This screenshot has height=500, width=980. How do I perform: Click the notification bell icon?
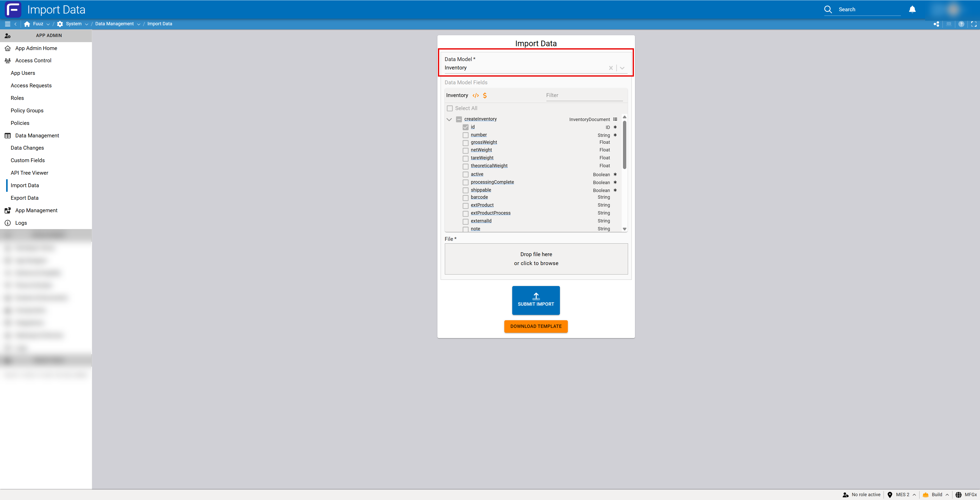point(912,9)
